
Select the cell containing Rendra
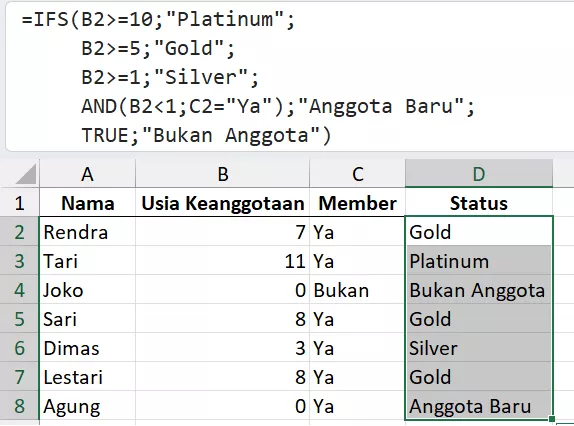(x=87, y=232)
